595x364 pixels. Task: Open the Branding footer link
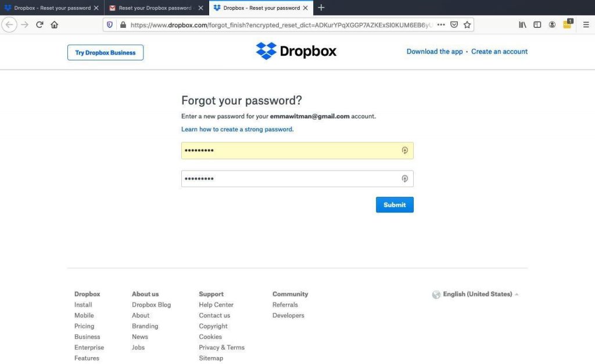pos(145,326)
